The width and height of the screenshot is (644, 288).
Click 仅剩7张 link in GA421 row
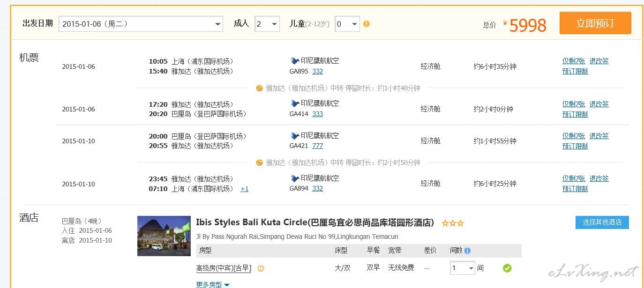pyautogui.click(x=574, y=136)
